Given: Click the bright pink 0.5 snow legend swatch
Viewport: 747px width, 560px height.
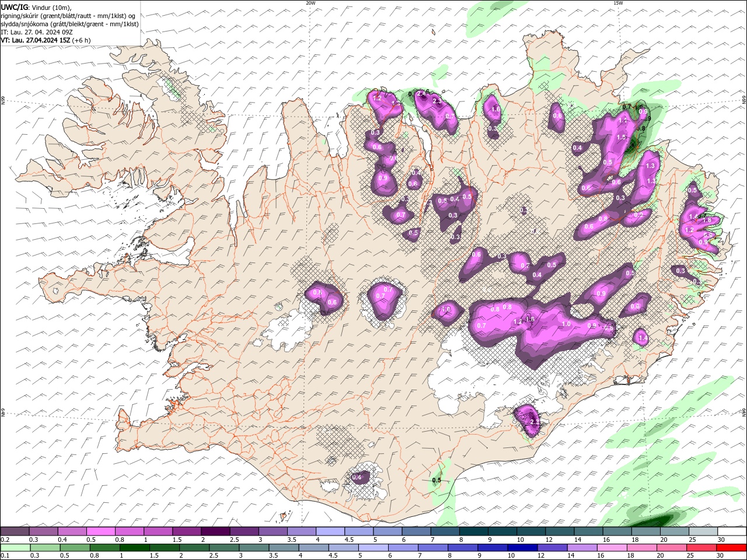Looking at the screenshot, I should (100, 531).
